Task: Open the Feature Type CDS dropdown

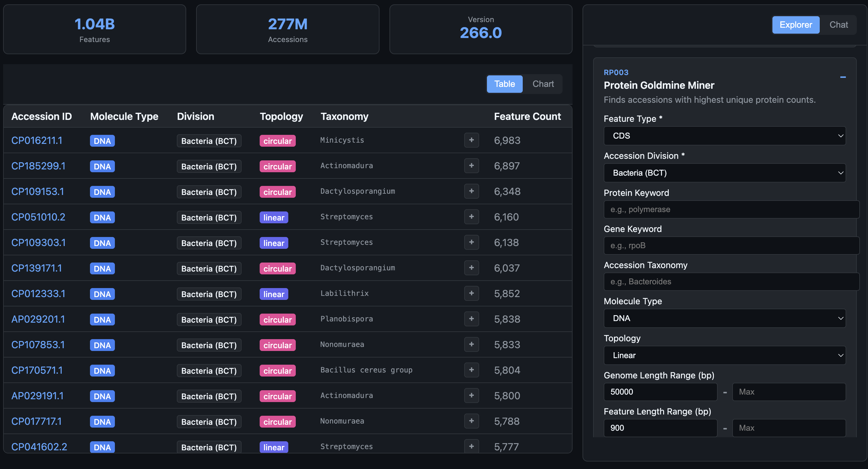Action: point(724,136)
